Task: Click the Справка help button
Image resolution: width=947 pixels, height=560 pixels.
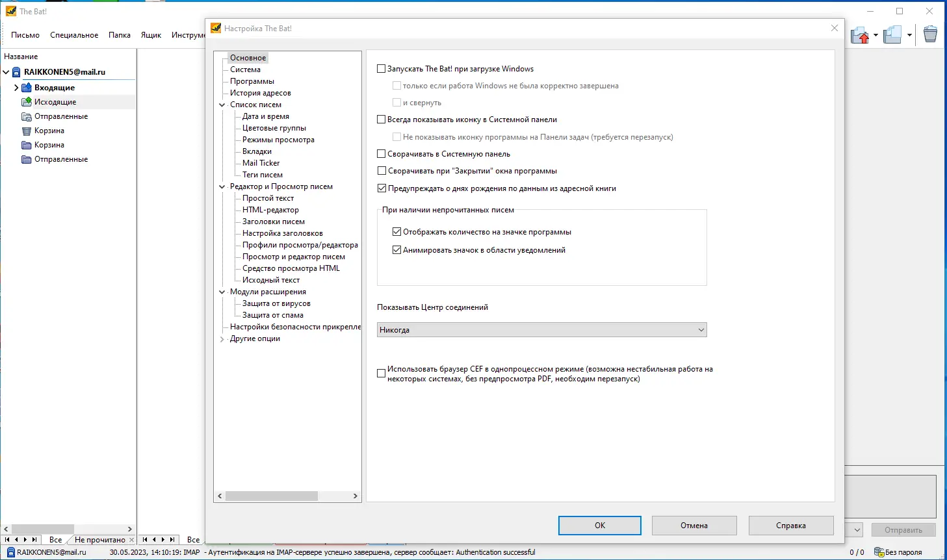Action: (x=791, y=526)
